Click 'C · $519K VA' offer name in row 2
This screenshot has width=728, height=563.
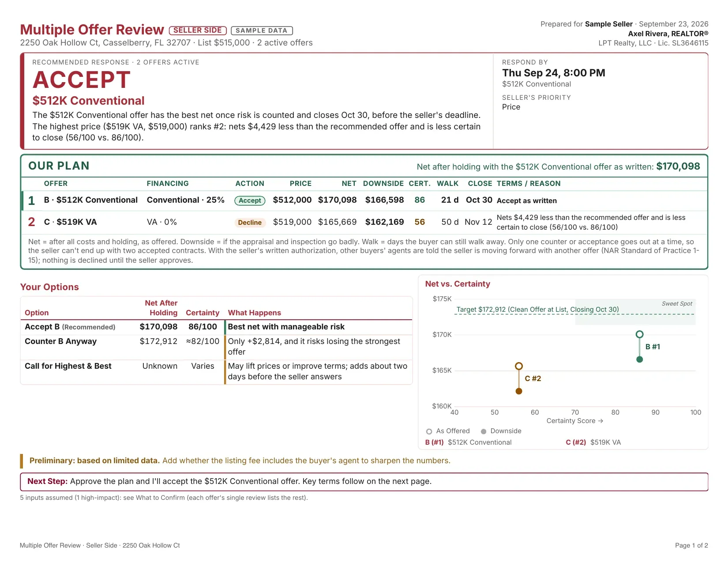(x=71, y=222)
